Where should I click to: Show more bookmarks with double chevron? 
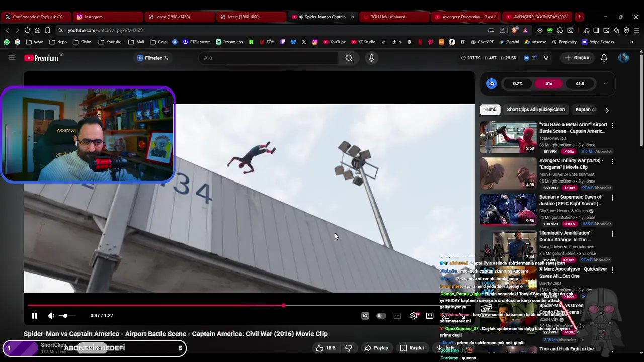click(x=632, y=42)
